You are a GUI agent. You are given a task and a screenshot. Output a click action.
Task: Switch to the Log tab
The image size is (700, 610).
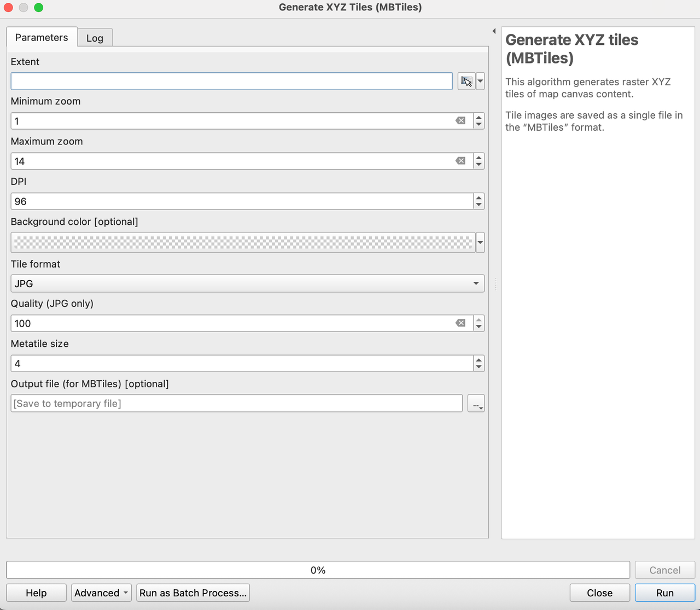click(x=95, y=38)
